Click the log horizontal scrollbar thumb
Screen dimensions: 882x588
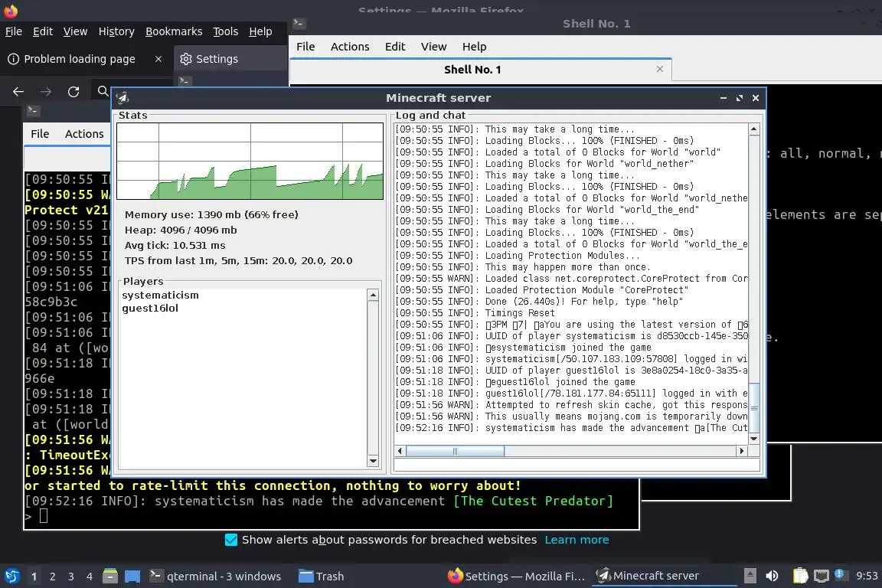click(x=455, y=451)
